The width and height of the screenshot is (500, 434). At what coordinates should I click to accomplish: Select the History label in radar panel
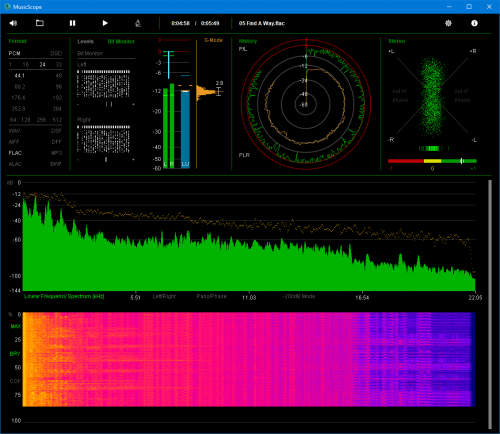(248, 41)
